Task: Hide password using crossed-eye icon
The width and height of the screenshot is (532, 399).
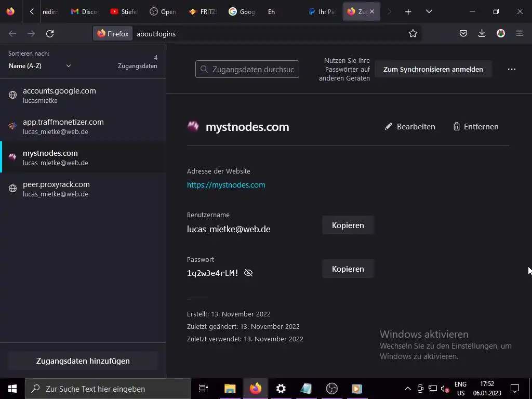Action: pos(248,273)
